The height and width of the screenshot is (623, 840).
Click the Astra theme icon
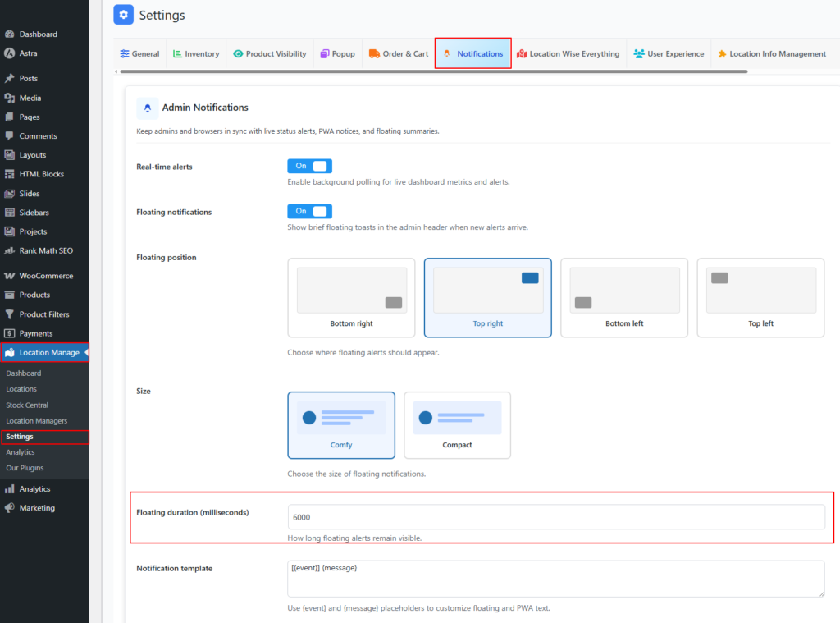[x=9, y=53]
